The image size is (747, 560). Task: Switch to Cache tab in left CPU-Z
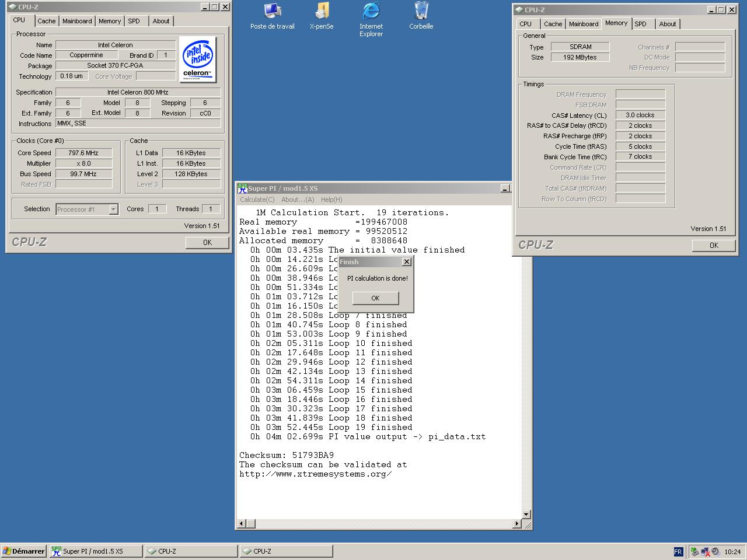click(x=47, y=21)
